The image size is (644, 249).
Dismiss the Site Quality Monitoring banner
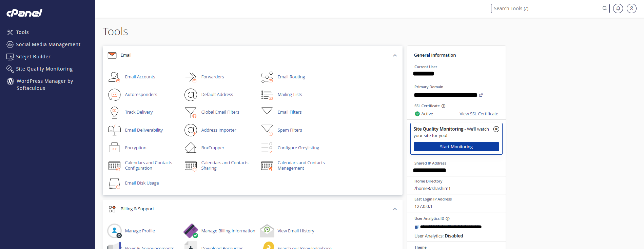click(496, 129)
